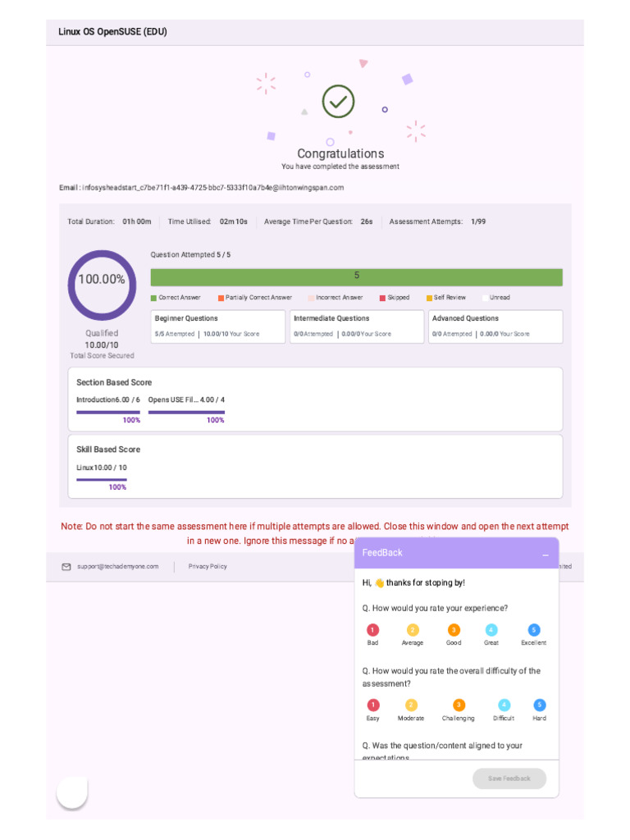The width and height of the screenshot is (630, 840).
Task: Click the Assessment Attempts 1/99 value
Action: 478,221
